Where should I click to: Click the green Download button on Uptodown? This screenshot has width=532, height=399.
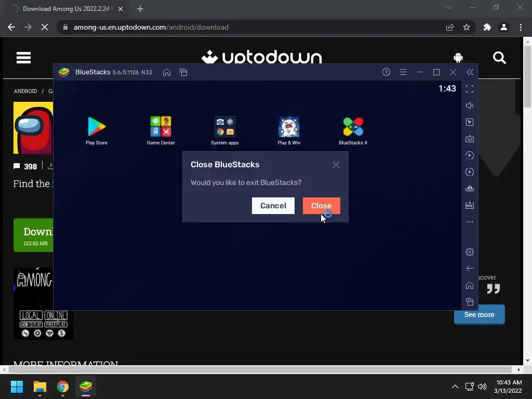33,235
